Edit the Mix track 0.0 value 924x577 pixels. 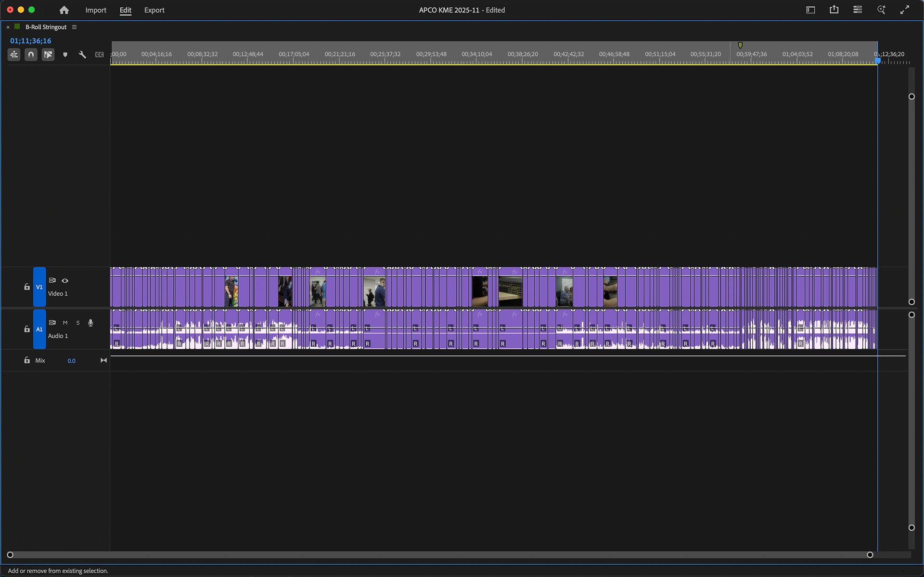point(71,360)
